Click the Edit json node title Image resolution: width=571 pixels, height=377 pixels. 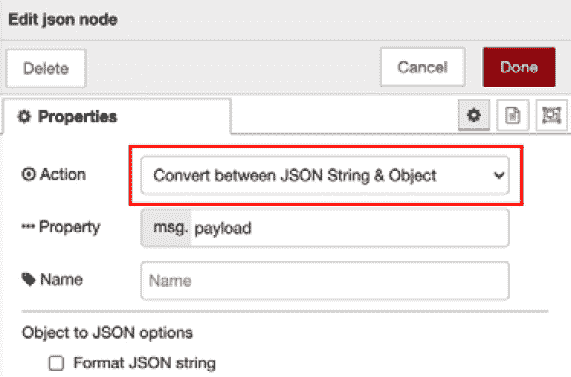[x=63, y=19]
